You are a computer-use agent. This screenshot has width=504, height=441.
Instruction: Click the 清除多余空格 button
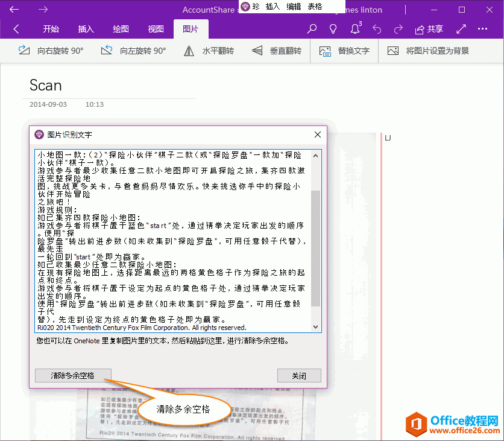(x=73, y=375)
